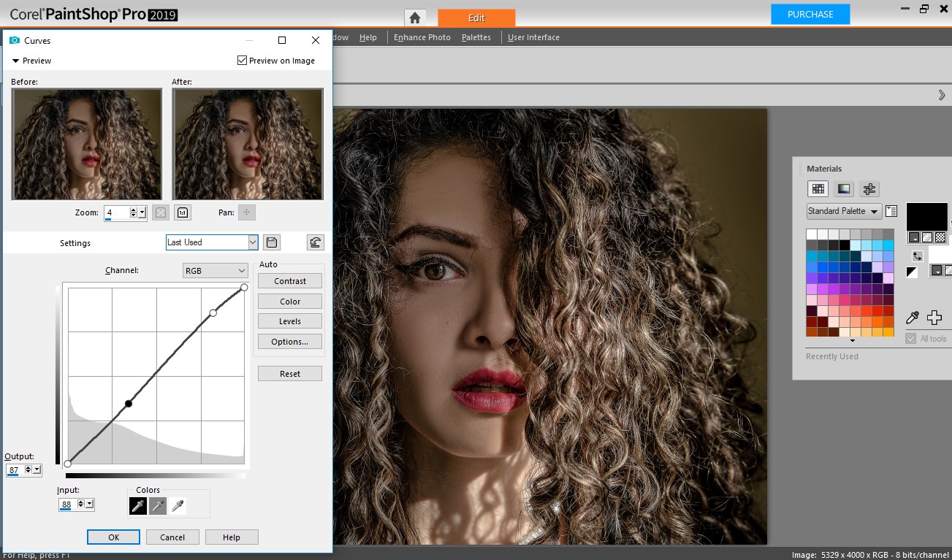Select the black point eyedropper in Colors group
Screen dimensions: 952x560
pyautogui.click(x=138, y=504)
